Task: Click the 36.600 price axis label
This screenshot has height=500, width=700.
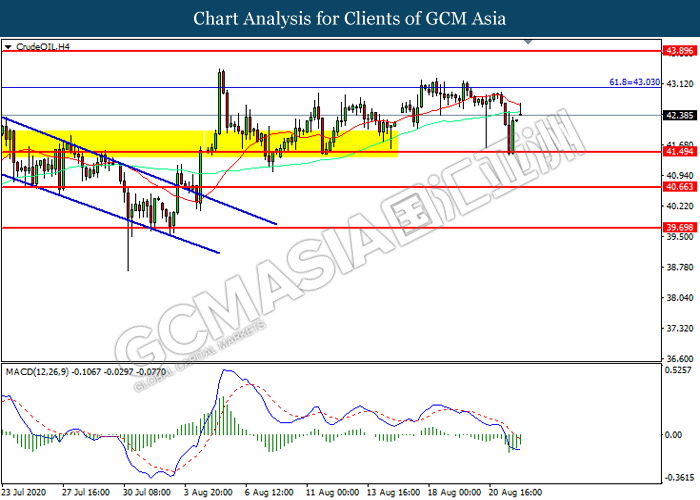Action: [x=680, y=359]
